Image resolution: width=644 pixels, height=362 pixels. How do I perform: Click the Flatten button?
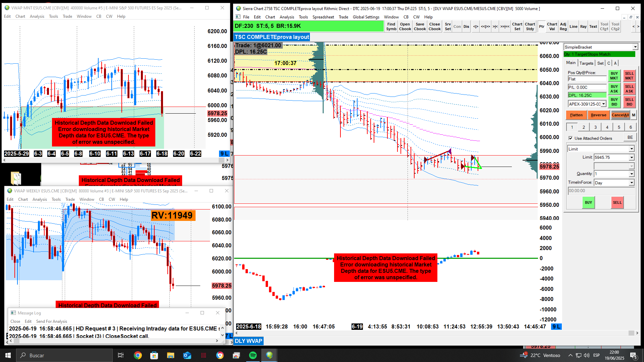(576, 115)
